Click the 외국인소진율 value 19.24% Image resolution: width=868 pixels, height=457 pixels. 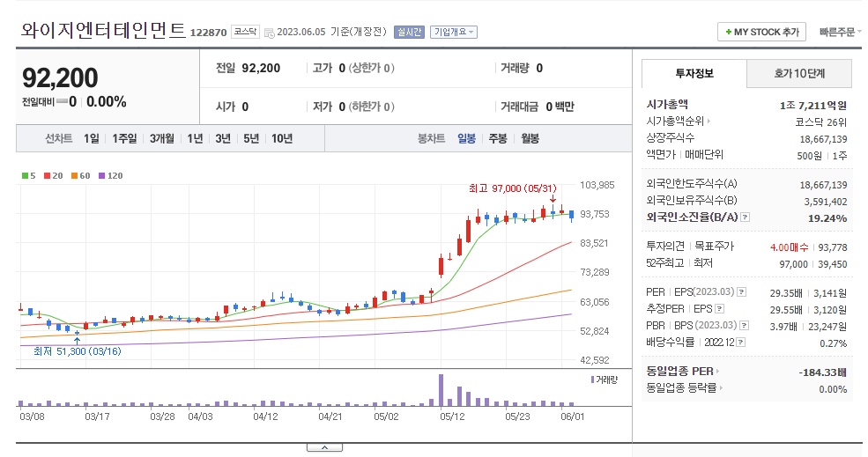pos(827,218)
